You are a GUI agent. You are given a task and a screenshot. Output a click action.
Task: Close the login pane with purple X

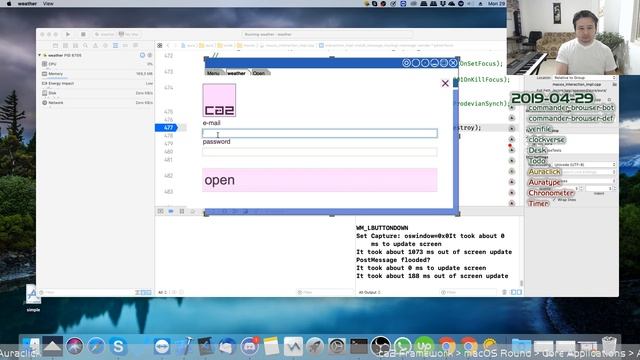(445, 83)
